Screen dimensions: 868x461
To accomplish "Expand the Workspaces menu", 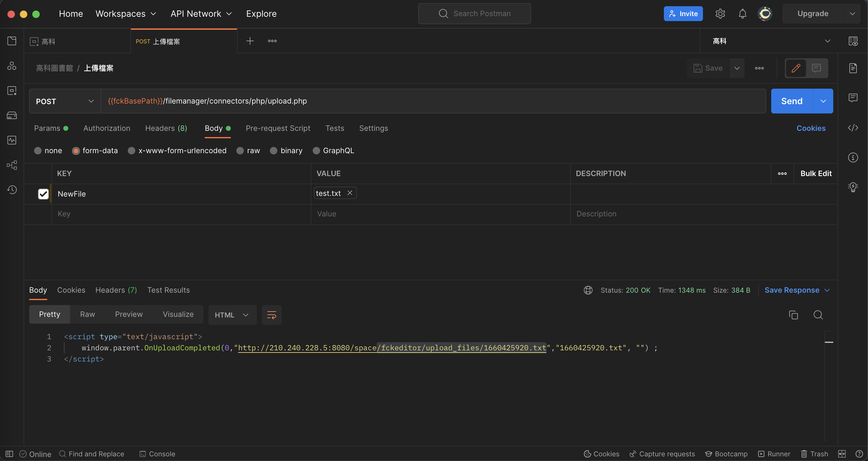I will point(126,14).
